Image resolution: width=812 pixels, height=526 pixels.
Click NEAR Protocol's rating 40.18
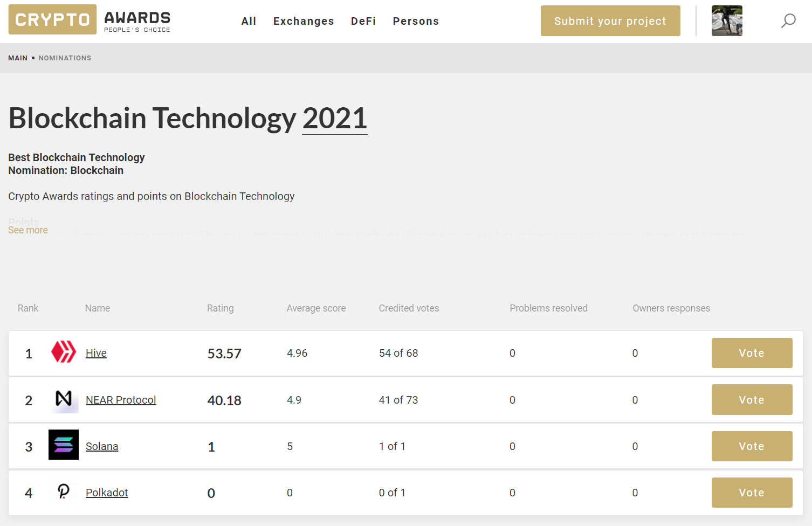tap(224, 400)
